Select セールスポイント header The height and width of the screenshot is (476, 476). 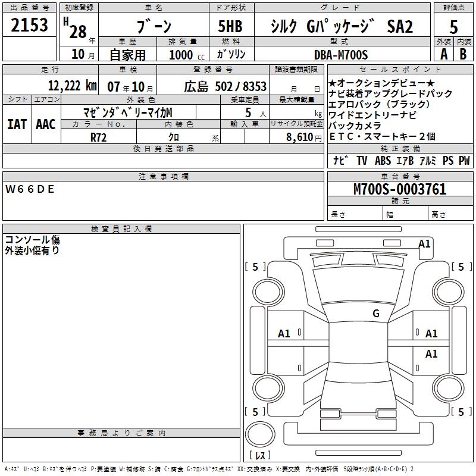click(400, 69)
